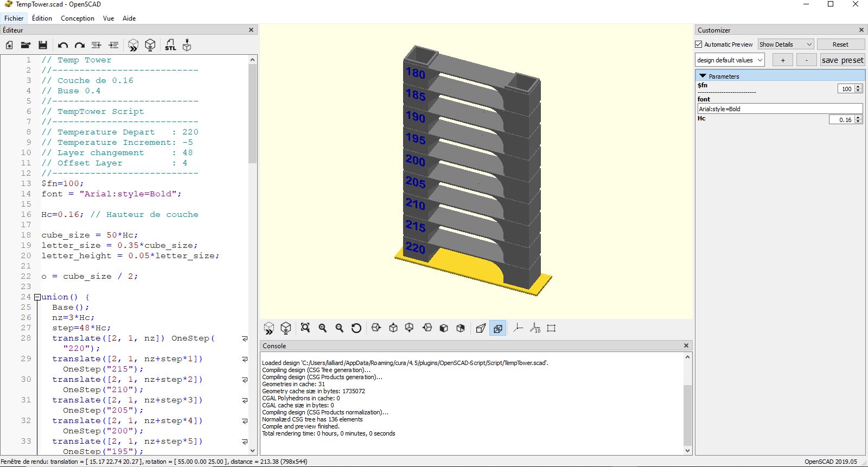The width and height of the screenshot is (868, 467).
Task: Zoom out of the 3D view
Action: [x=340, y=328]
